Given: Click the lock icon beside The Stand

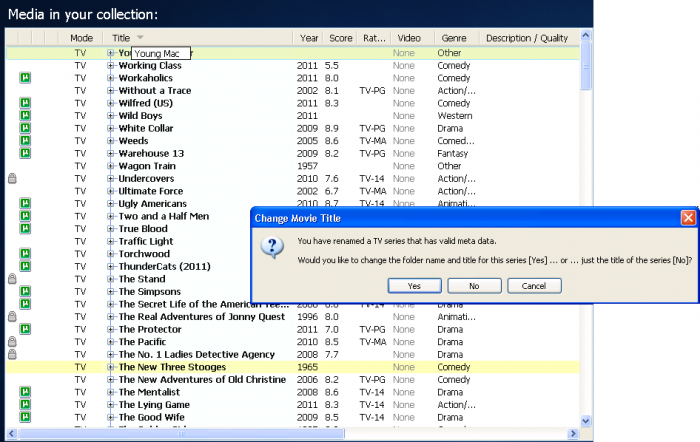Looking at the screenshot, I should [12, 279].
